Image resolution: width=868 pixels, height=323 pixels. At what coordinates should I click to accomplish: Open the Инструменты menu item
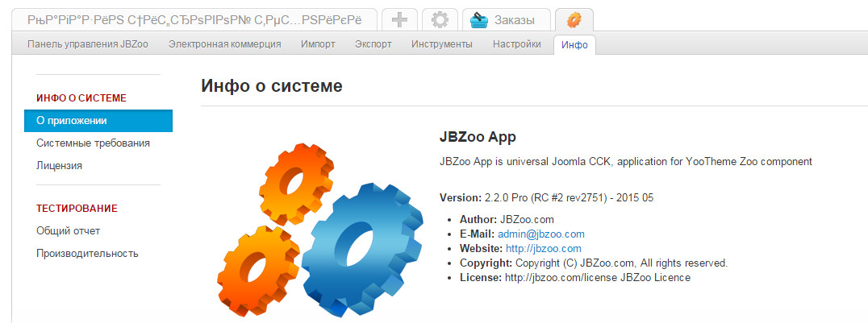[x=442, y=44]
